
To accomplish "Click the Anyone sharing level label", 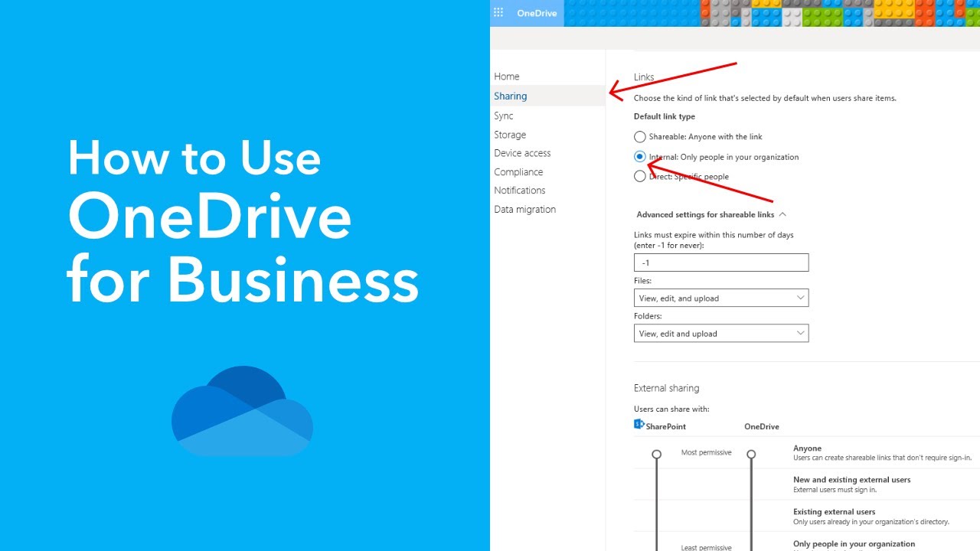I will coord(807,448).
